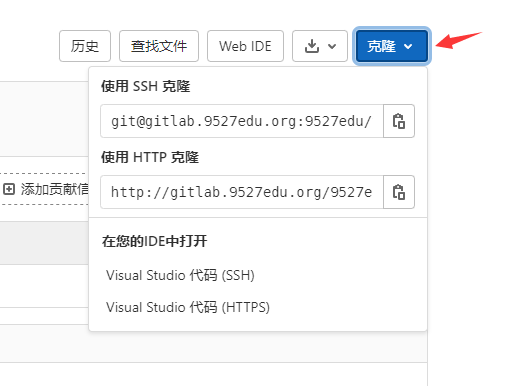Viewport: 516px width, 386px height.
Task: Click the 使用 SSH 克隆 heading
Action: click(146, 86)
